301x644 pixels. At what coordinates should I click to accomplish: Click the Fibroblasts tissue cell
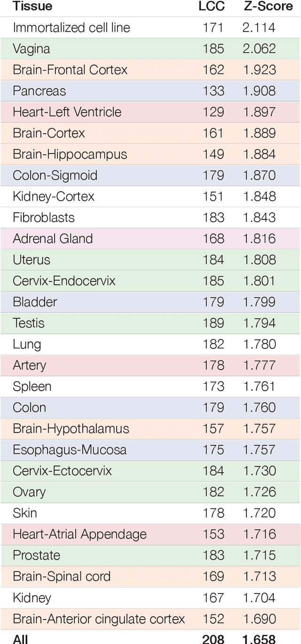click(x=44, y=217)
